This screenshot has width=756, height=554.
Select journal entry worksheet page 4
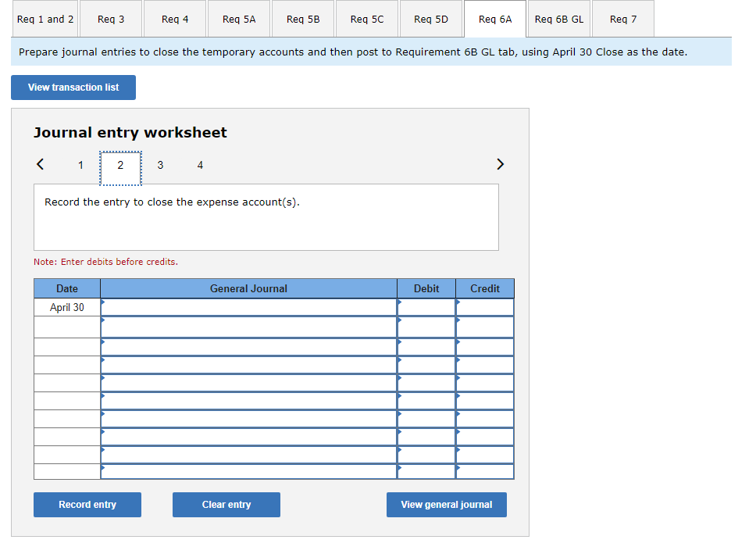[x=200, y=165]
